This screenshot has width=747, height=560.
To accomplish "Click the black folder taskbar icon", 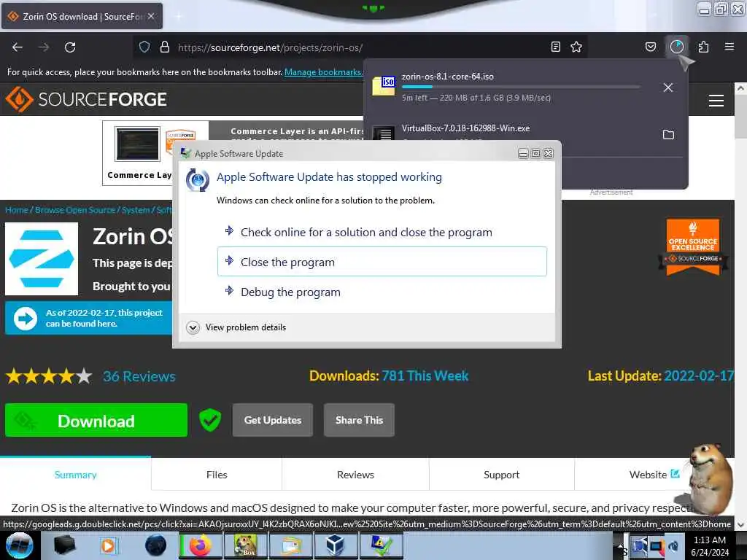I will [64, 545].
